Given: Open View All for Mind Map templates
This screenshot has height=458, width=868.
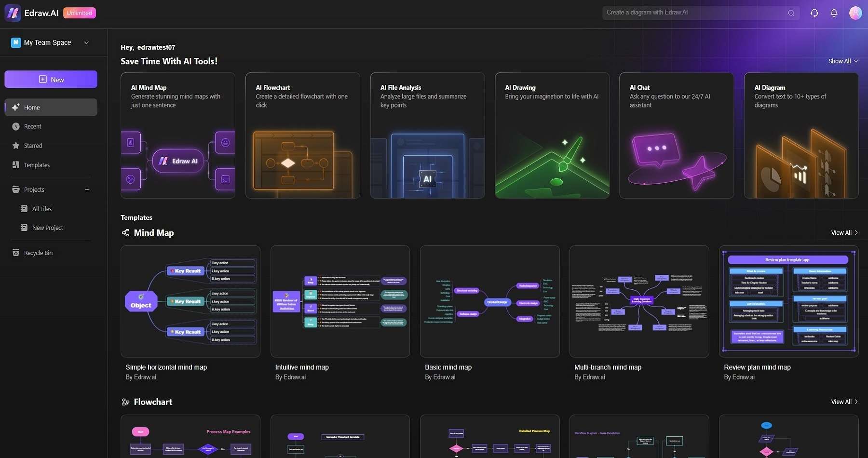Looking at the screenshot, I should click(844, 233).
